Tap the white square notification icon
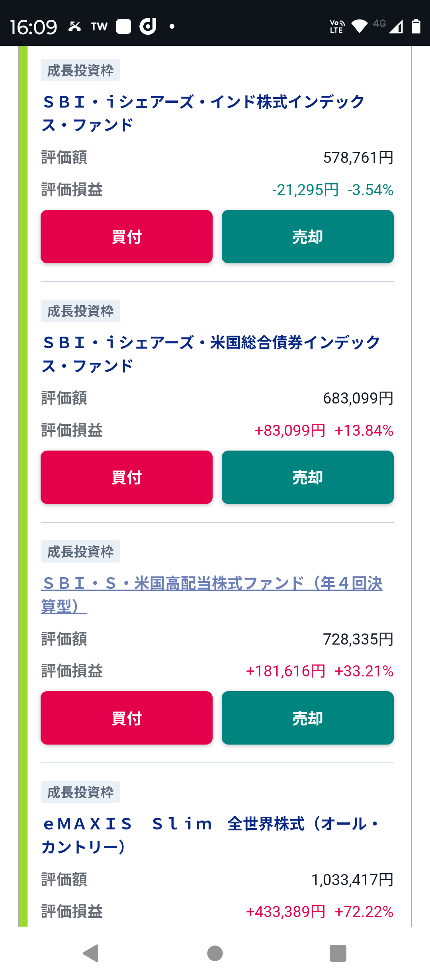 pos(123,26)
